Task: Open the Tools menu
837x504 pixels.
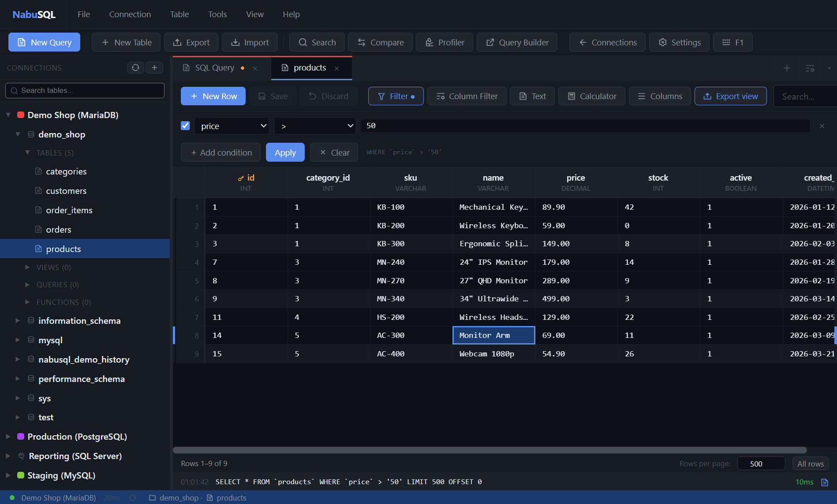Action: pos(217,15)
